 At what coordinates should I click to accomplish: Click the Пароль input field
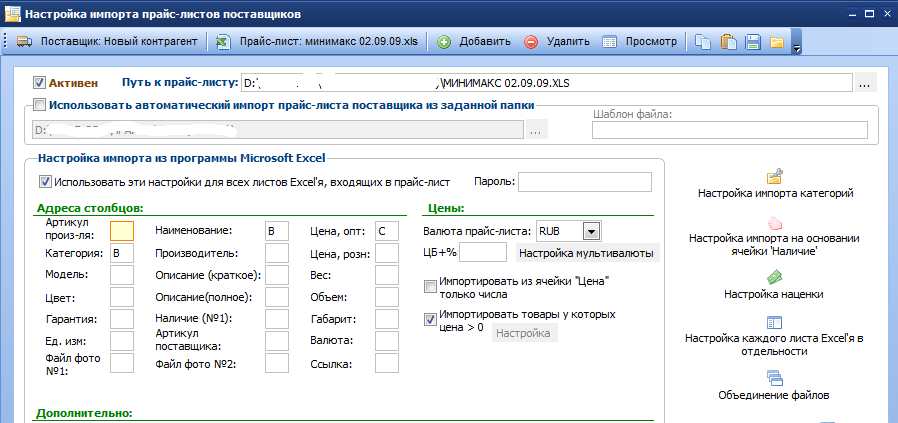(x=585, y=182)
